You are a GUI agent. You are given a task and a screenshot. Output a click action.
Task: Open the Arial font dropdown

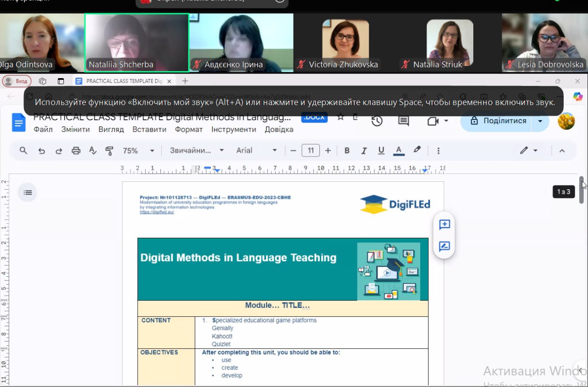coord(256,151)
